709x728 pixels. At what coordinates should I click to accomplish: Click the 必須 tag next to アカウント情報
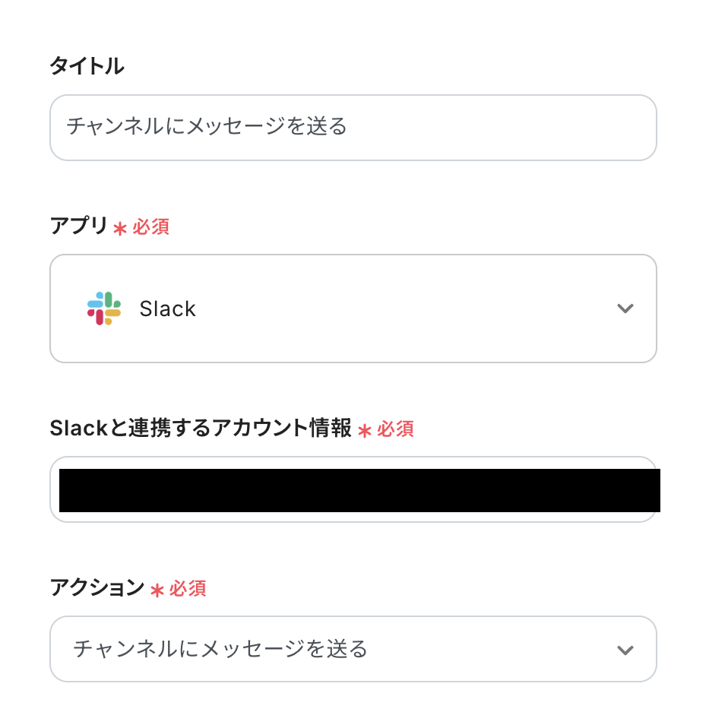tap(396, 429)
